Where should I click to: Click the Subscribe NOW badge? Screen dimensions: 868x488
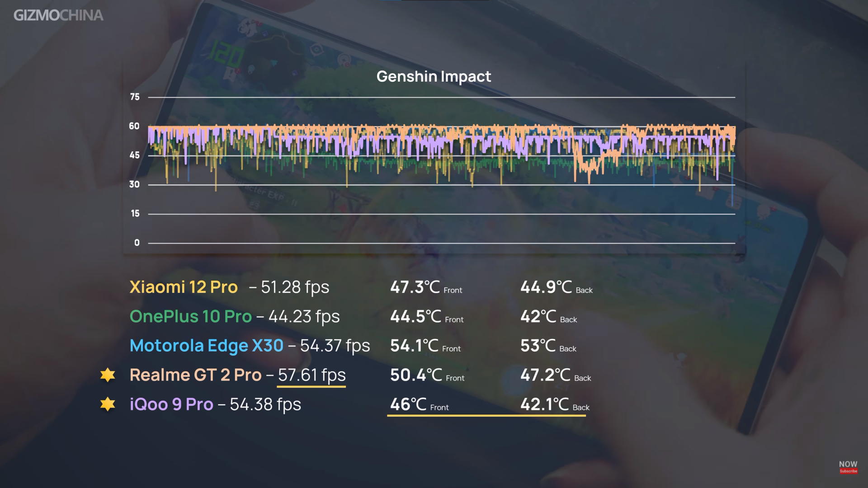click(848, 467)
